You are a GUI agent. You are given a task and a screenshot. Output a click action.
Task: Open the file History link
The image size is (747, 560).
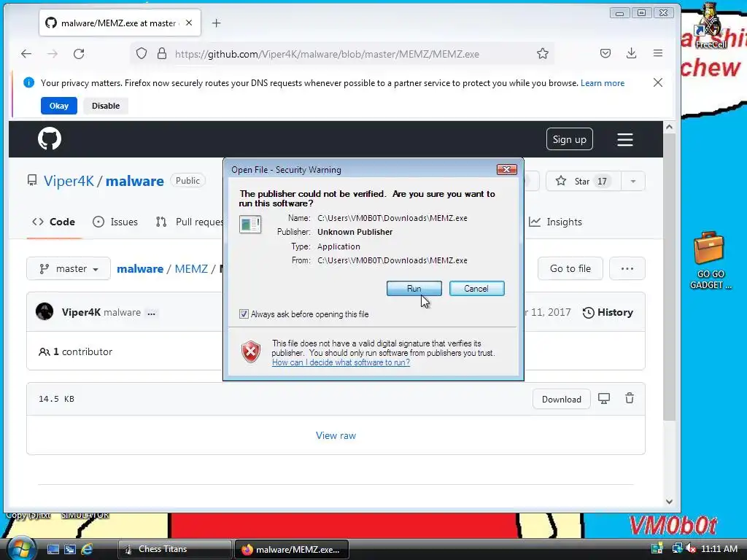point(608,312)
